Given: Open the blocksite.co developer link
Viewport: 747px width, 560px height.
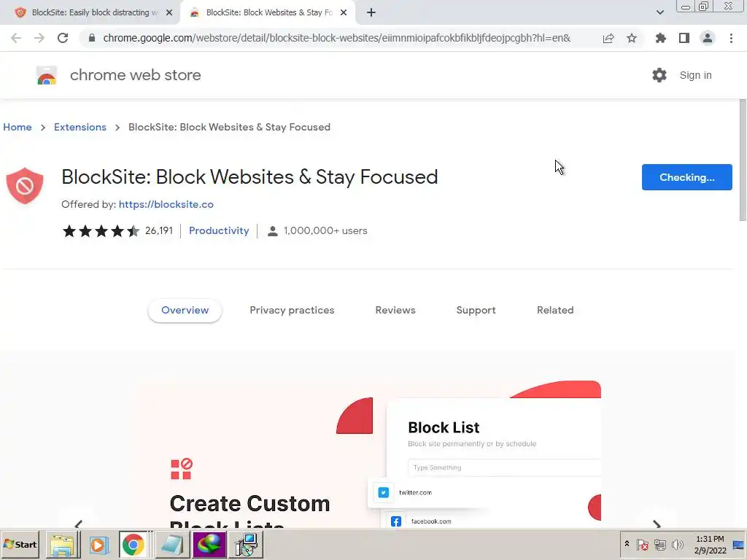Looking at the screenshot, I should point(166,204).
